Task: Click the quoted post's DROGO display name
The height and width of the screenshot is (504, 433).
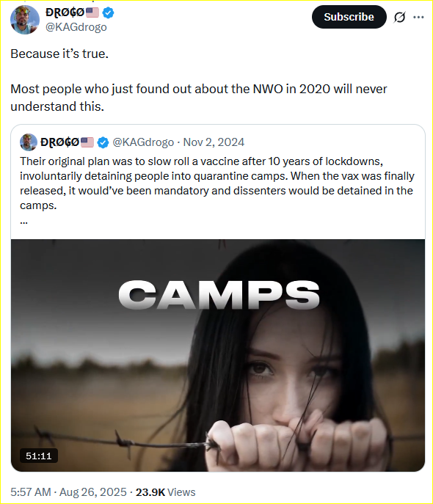Action: pyautogui.click(x=59, y=142)
